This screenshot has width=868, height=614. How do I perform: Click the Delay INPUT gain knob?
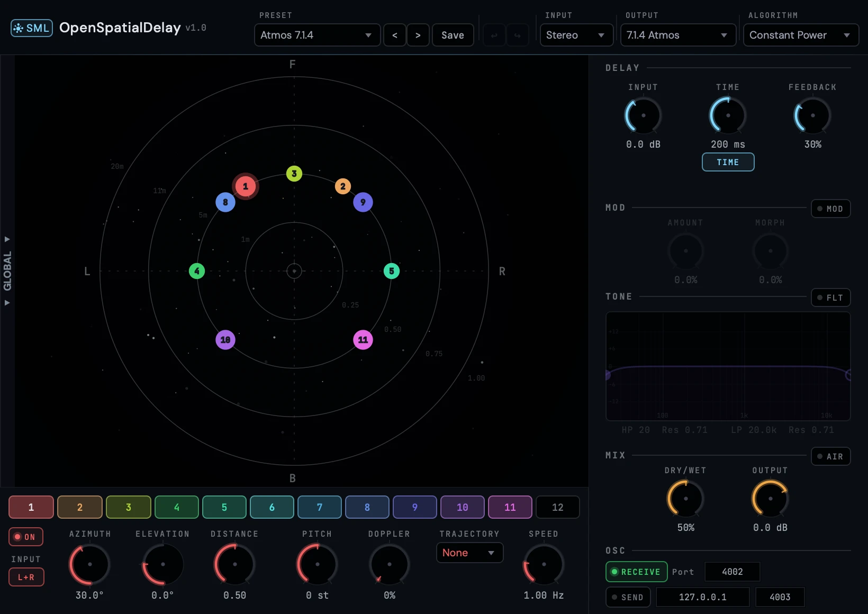pyautogui.click(x=644, y=115)
